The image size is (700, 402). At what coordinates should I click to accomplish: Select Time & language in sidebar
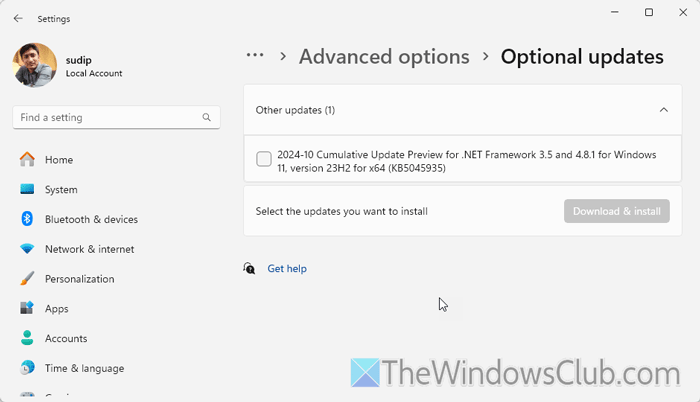pyautogui.click(x=84, y=368)
